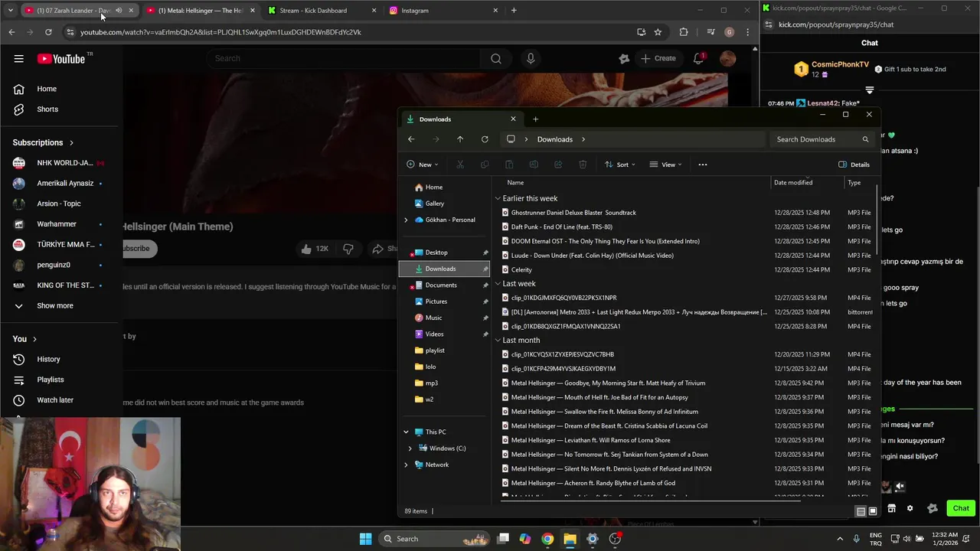Refresh the Downloads folder view

tap(485, 139)
